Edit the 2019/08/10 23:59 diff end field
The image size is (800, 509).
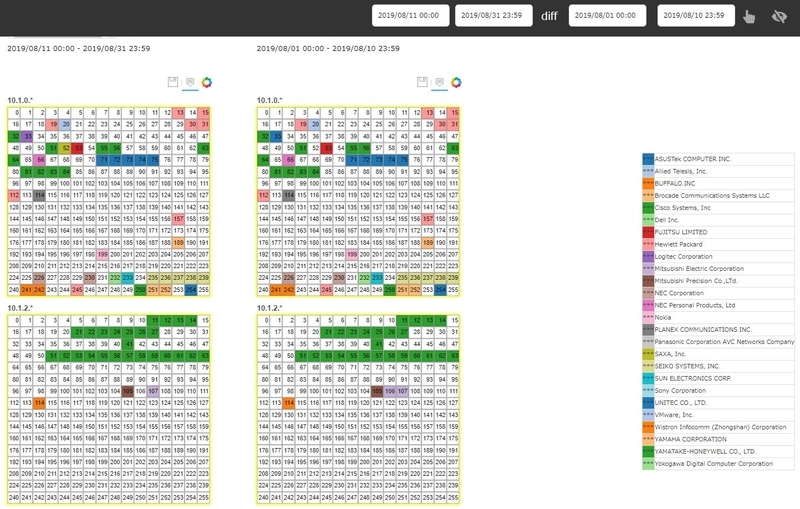[696, 15]
